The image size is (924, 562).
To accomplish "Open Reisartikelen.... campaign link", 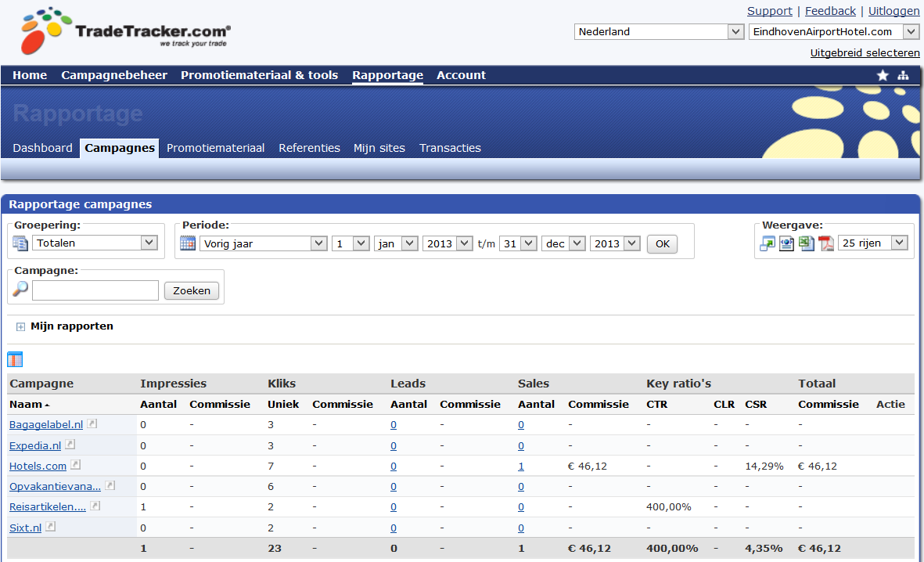I will point(48,507).
